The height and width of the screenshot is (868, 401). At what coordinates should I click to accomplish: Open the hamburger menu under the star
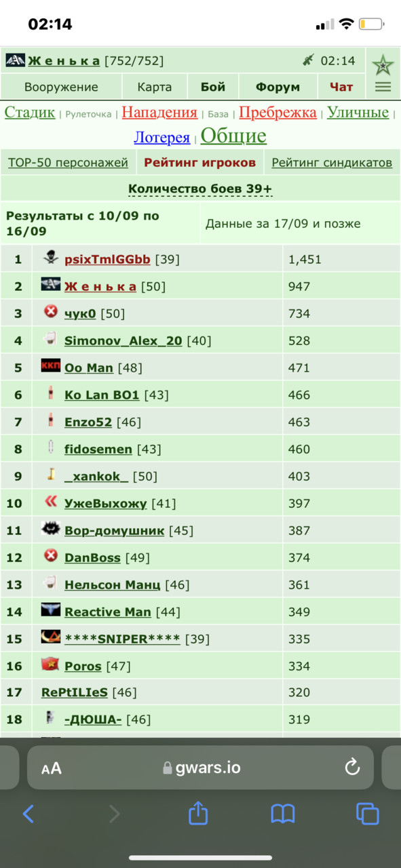pyautogui.click(x=383, y=87)
